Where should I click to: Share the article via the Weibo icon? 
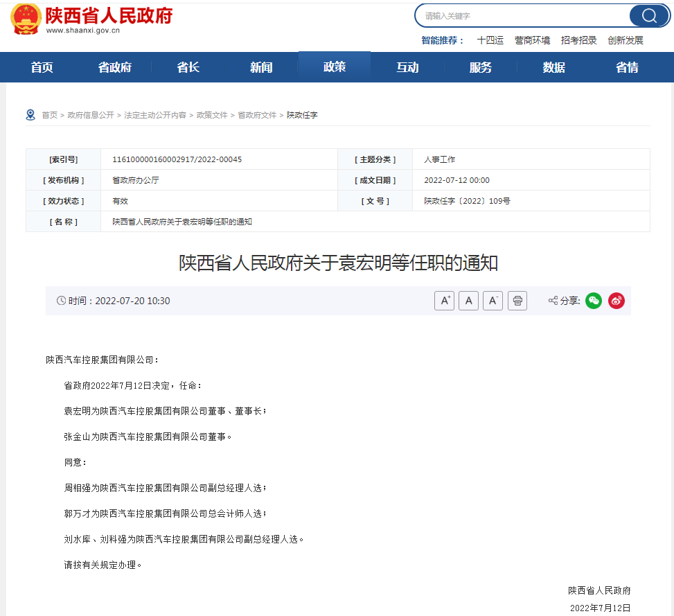click(x=616, y=300)
